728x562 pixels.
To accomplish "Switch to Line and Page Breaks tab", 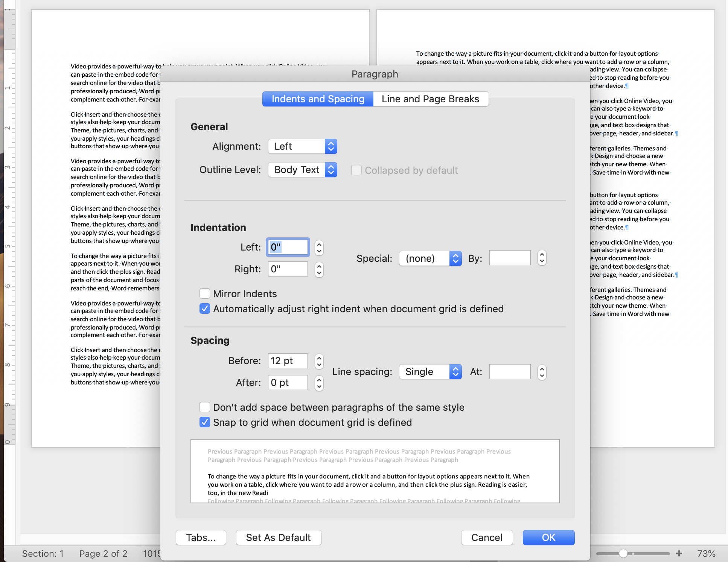I will tap(430, 99).
